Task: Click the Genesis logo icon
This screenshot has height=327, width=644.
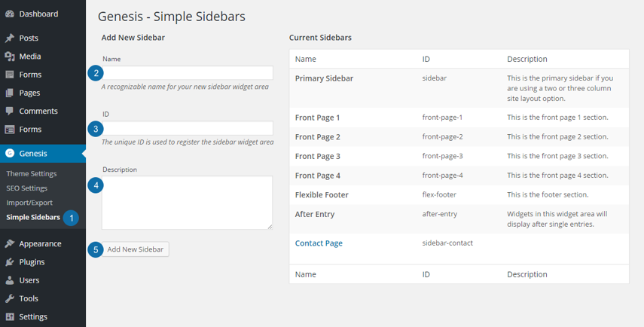Action: tap(10, 154)
